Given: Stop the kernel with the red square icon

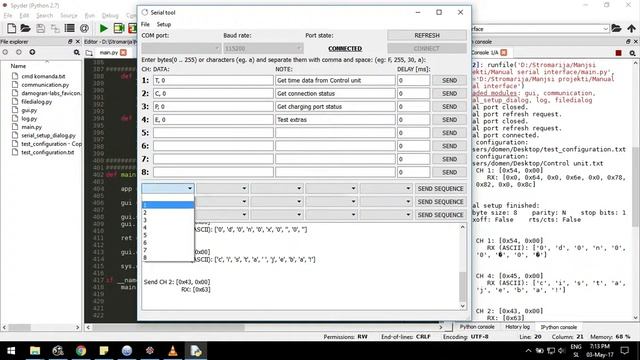Looking at the screenshot, I should point(619,53).
